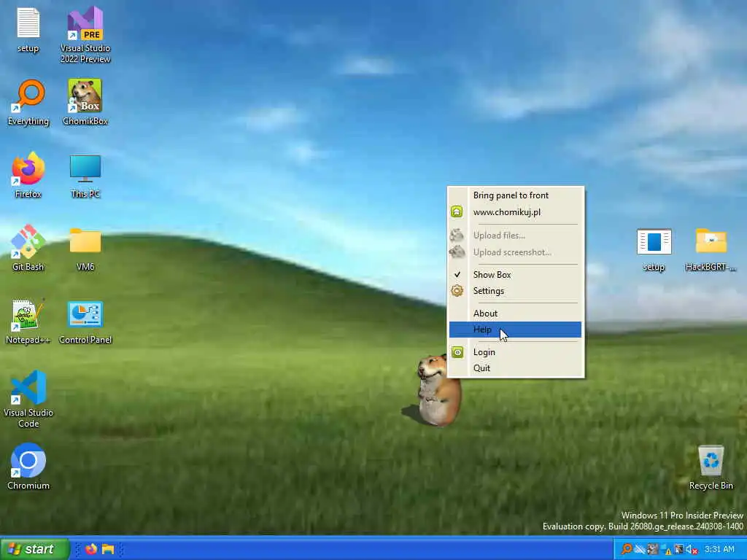
Task: Select the This PC desktop icon
Action: (85, 175)
